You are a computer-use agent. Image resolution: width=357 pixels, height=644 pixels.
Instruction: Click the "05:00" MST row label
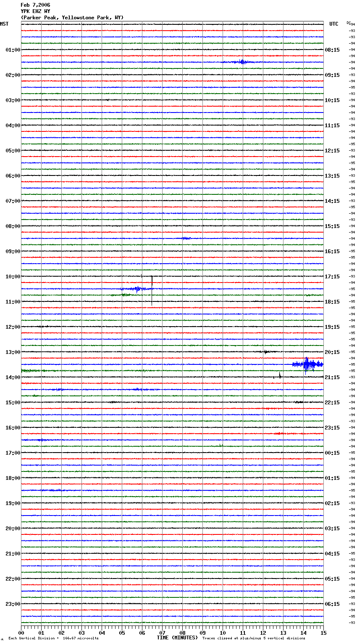coord(13,151)
